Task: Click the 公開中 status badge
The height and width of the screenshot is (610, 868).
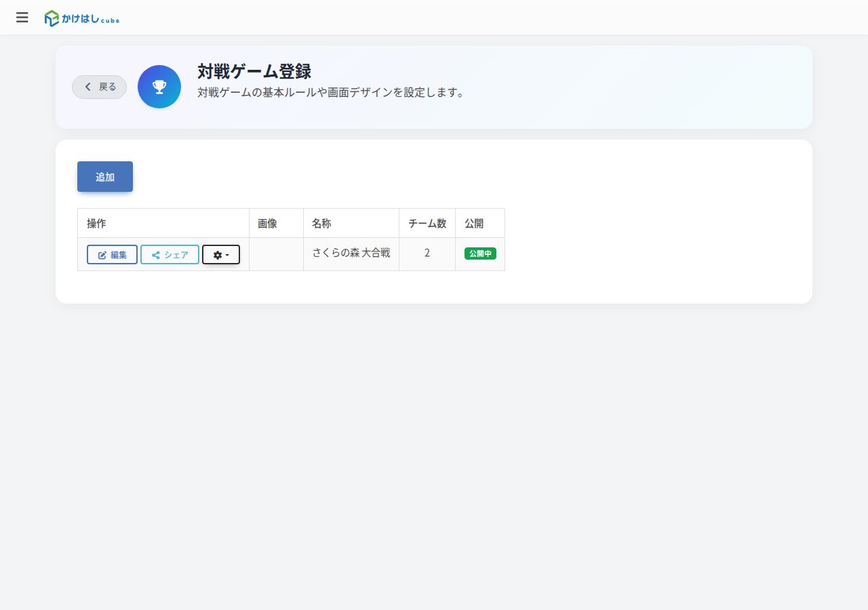Action: pos(480,253)
